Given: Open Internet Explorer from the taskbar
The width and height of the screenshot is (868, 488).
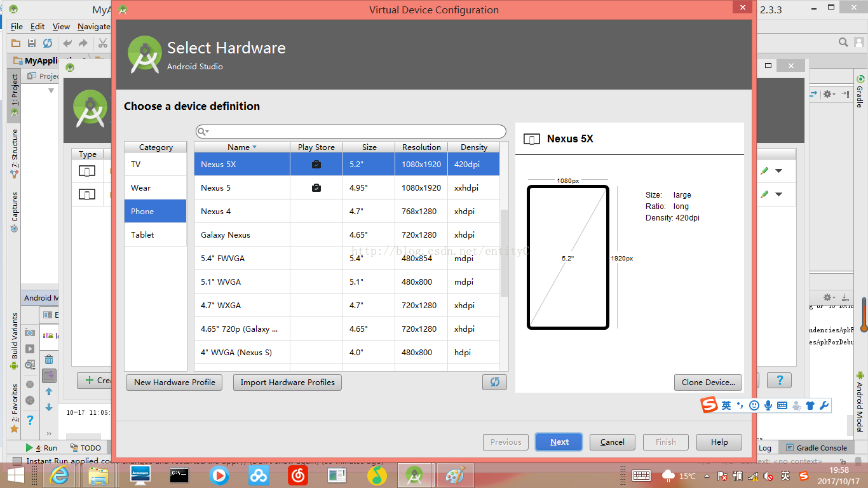Looking at the screenshot, I should (60, 475).
